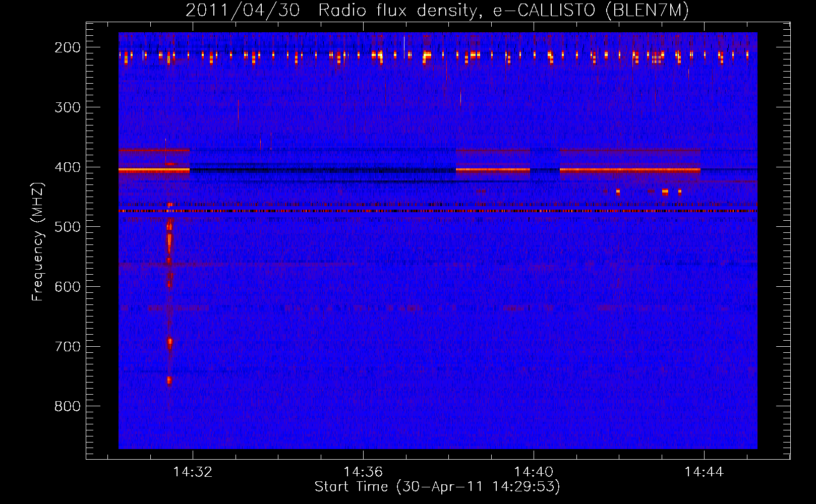Viewport: 816px width, 504px height.
Task: Click the 600 frequency tick label
Action: (68, 287)
